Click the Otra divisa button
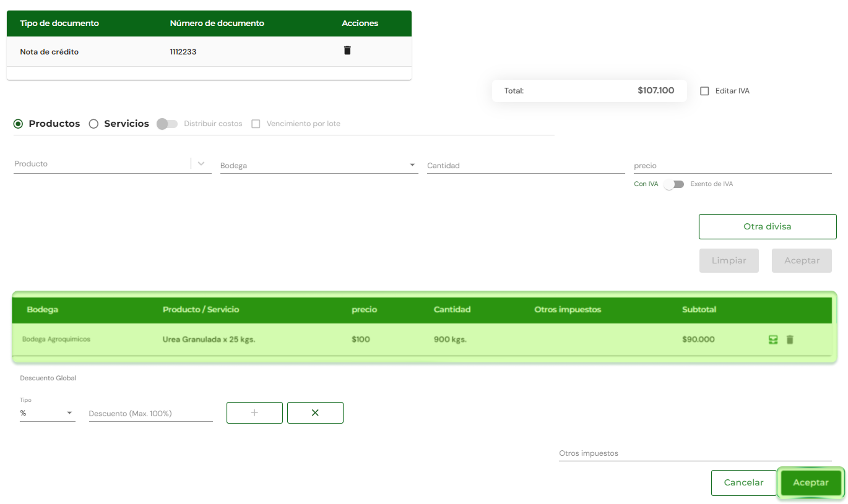The image size is (848, 504). (x=768, y=226)
